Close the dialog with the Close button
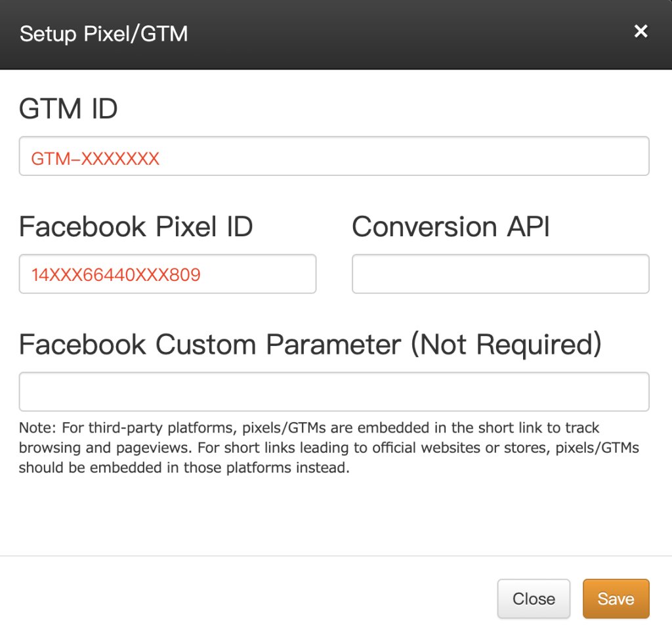This screenshot has width=672, height=638. (x=534, y=599)
